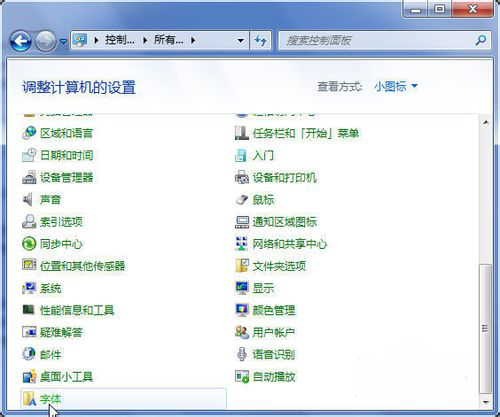The height and width of the screenshot is (417, 500).
Task: Open the 位置和其他传感器 icon
Action: [x=29, y=266]
